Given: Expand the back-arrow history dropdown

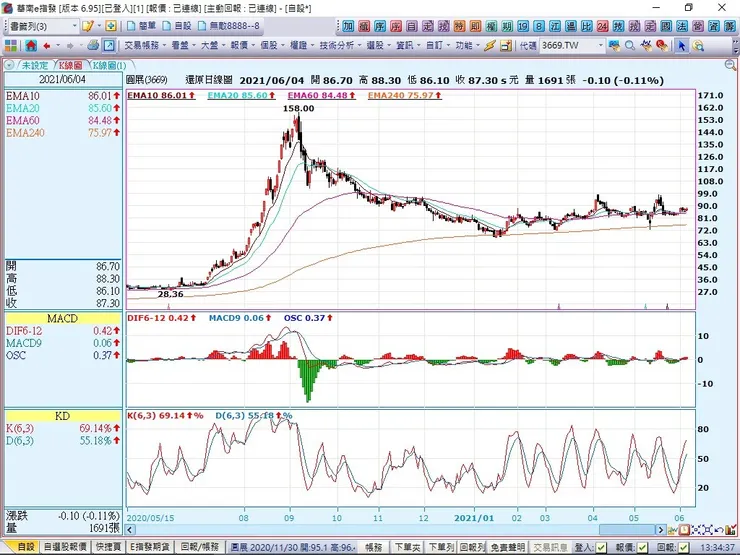Looking at the screenshot, I should (x=58, y=46).
